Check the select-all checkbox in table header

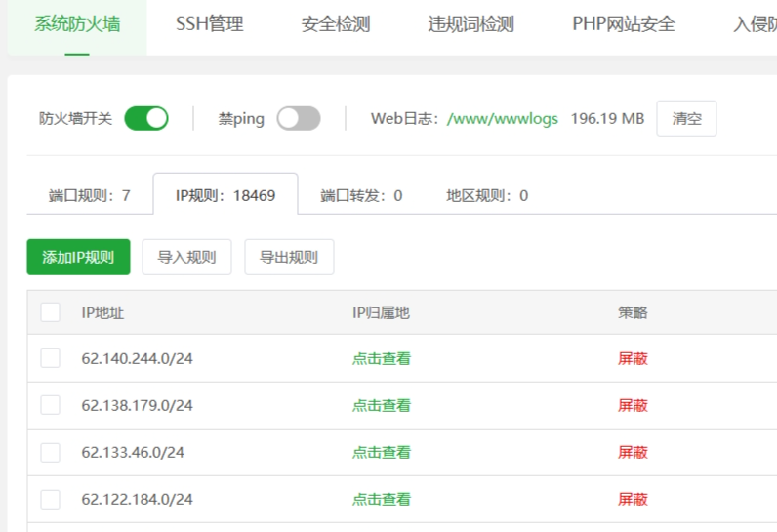pyautogui.click(x=50, y=312)
